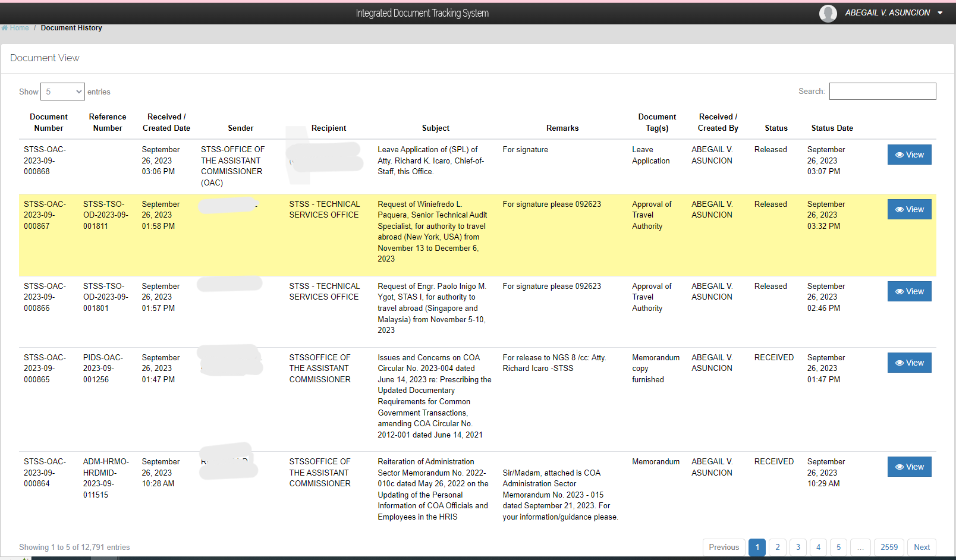
Task: Open the Show entries count dropdown
Action: (x=62, y=92)
